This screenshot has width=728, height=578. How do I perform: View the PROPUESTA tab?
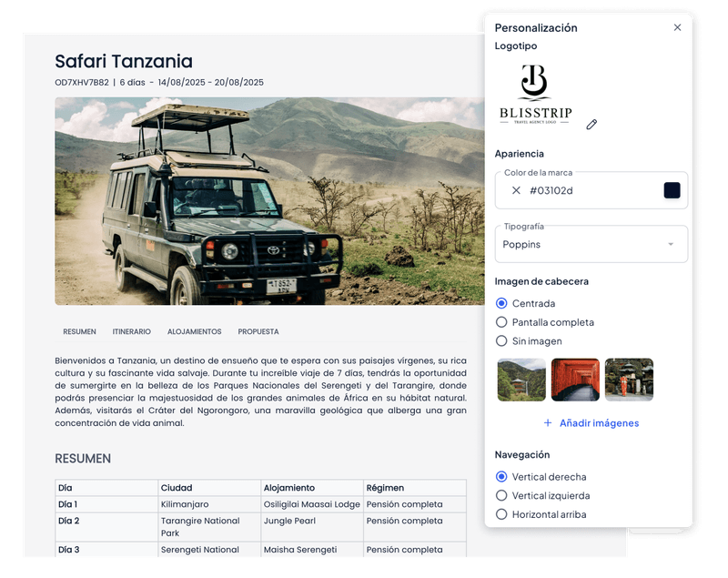click(259, 331)
